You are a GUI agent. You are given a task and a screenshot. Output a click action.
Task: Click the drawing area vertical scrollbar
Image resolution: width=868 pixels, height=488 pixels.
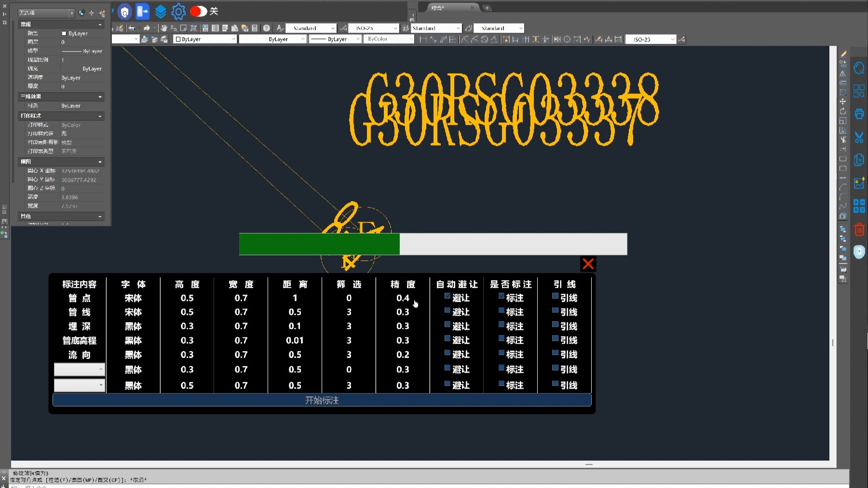[x=833, y=253]
